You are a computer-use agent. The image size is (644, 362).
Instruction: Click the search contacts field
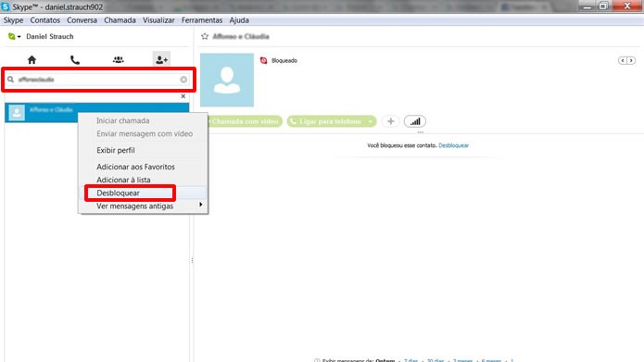[x=97, y=80]
